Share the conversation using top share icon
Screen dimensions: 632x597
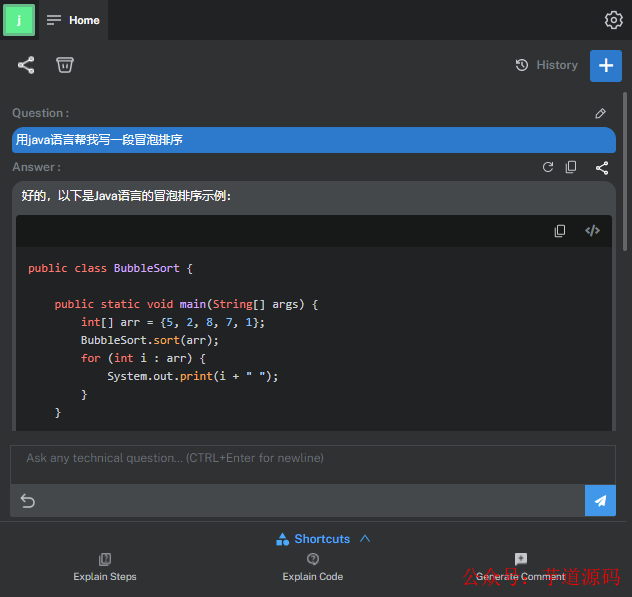tap(26, 65)
